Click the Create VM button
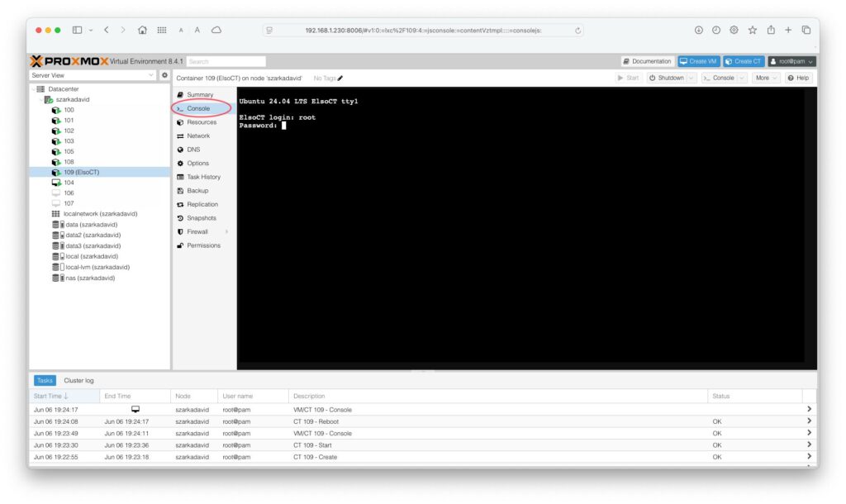 699,61
